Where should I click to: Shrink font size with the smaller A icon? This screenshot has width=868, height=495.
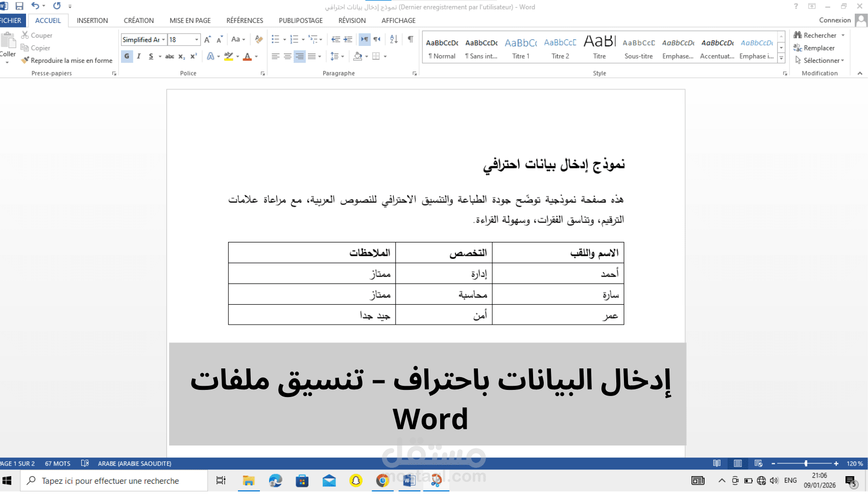pyautogui.click(x=220, y=39)
